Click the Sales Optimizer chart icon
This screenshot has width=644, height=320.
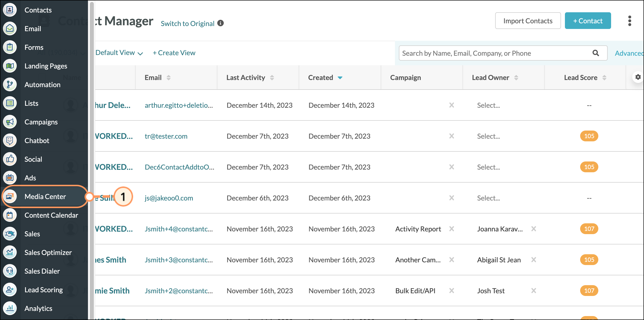point(10,252)
